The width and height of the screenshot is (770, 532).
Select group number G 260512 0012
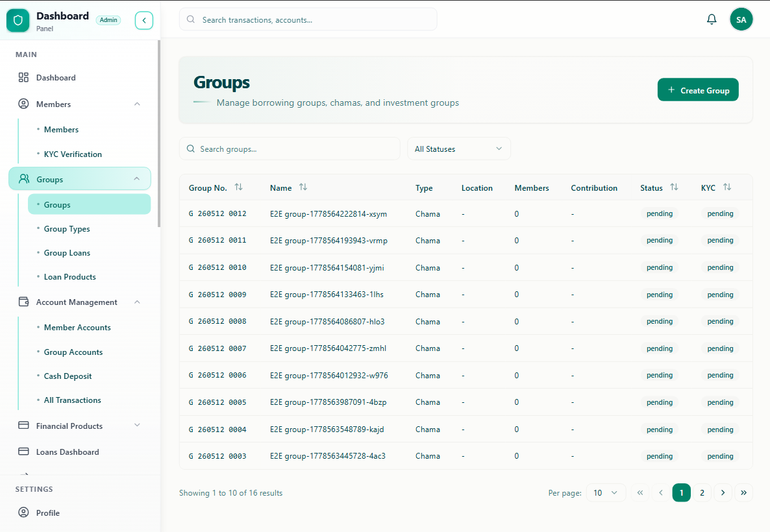pos(217,213)
